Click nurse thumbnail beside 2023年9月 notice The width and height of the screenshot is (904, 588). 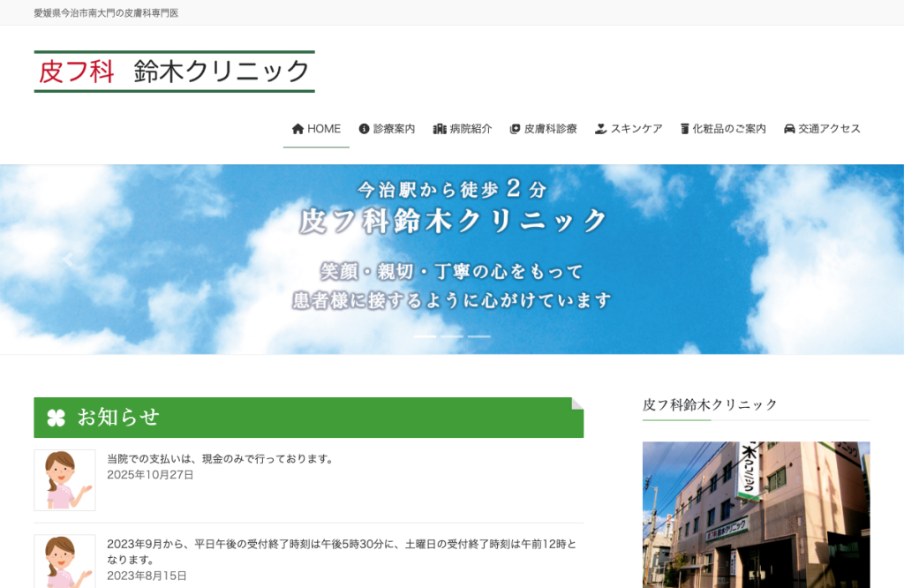click(64, 562)
